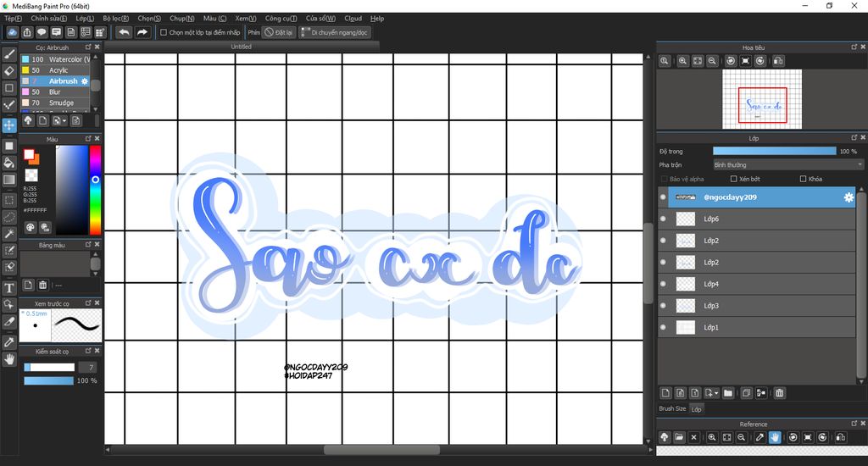Switch to the Brush Size tab
The width and height of the screenshot is (868, 466).
point(672,408)
